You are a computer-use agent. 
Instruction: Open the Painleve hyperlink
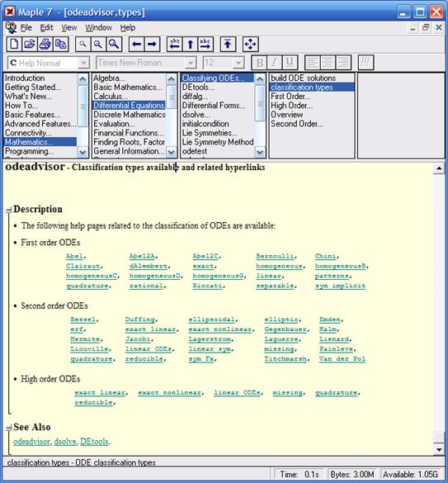[336, 349]
